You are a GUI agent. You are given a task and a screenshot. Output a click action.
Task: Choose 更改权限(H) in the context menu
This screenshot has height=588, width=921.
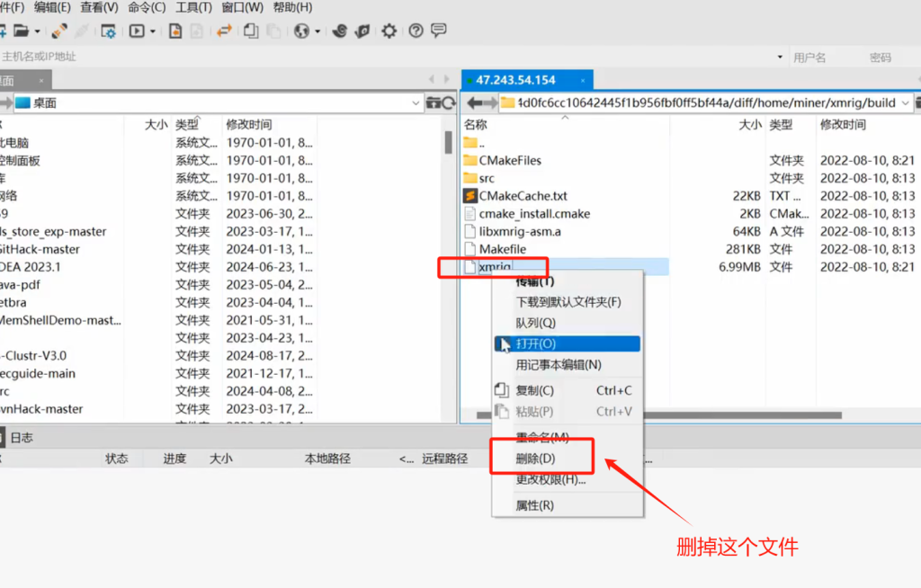pyautogui.click(x=568, y=479)
